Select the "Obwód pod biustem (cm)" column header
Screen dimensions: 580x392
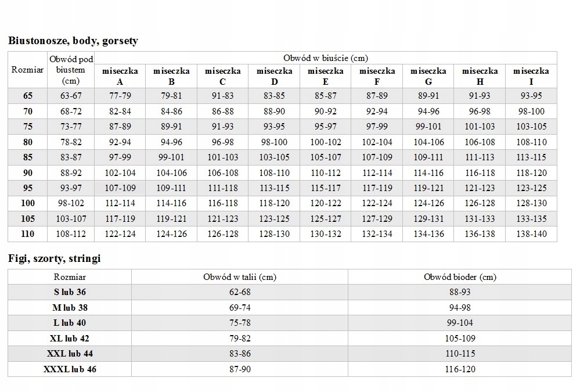pyautogui.click(x=71, y=70)
